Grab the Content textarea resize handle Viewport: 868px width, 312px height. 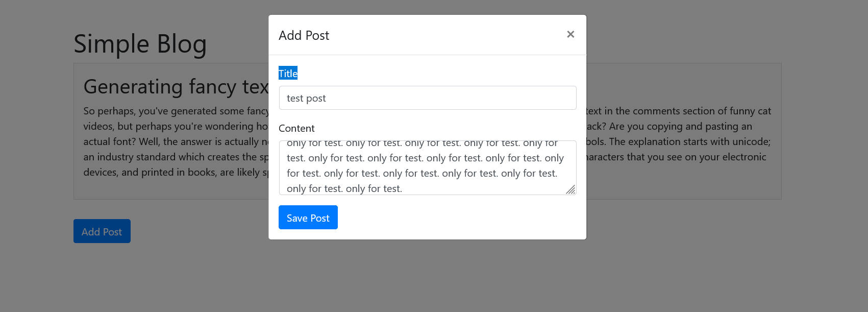[571, 189]
